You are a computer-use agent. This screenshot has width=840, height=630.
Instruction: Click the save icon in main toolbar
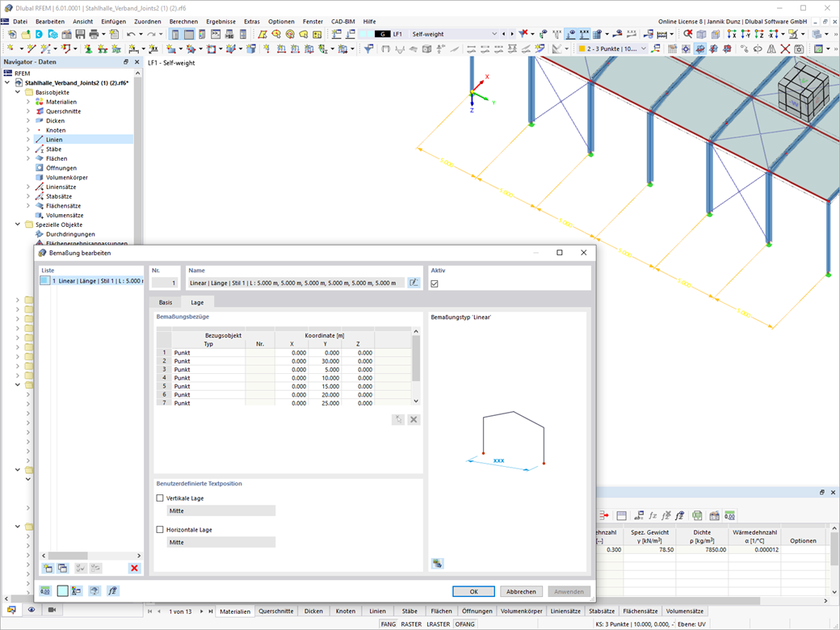point(80,34)
